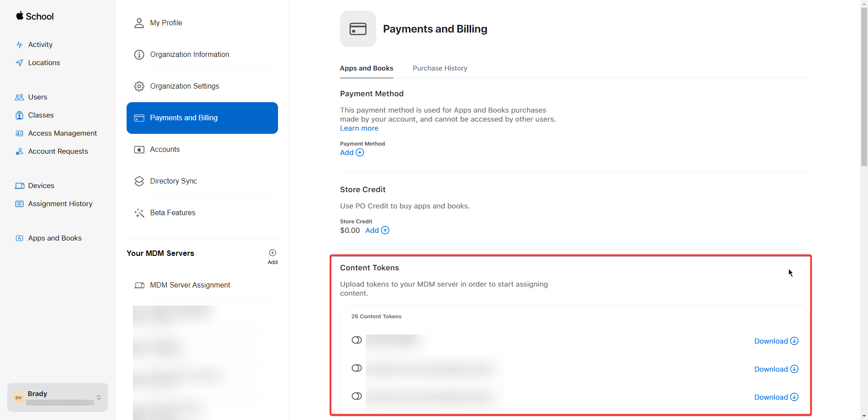Viewport: 868px width, 420px height.
Task: Click the Add icon under Your MDM Servers
Action: tap(273, 253)
